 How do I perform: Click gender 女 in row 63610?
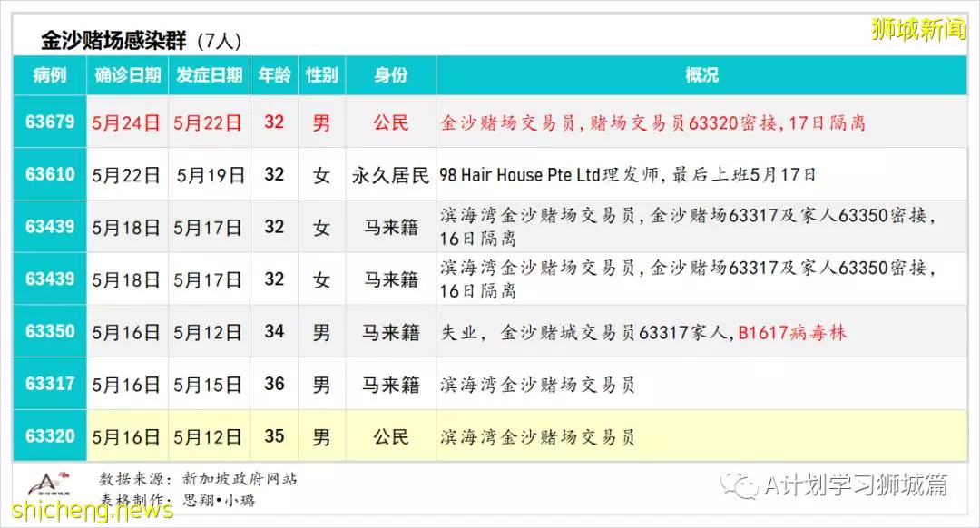click(321, 175)
